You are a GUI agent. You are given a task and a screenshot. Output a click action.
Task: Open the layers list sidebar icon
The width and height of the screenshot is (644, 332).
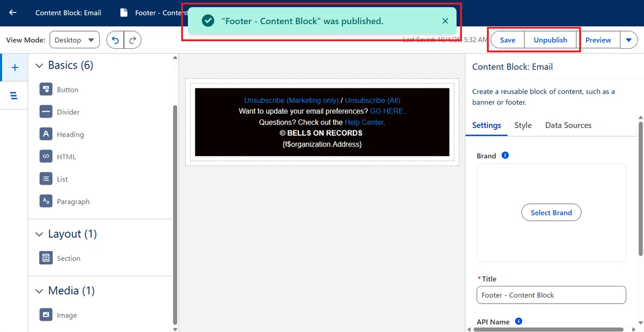pyautogui.click(x=14, y=95)
